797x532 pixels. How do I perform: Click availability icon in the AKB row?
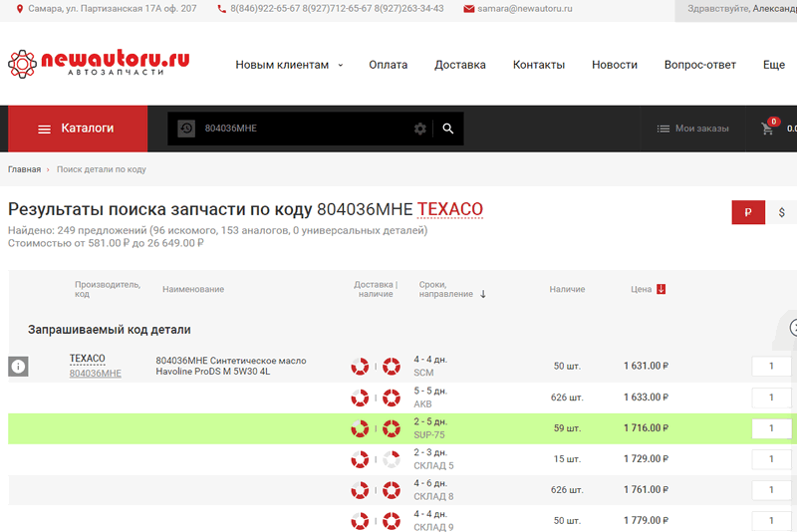392,398
